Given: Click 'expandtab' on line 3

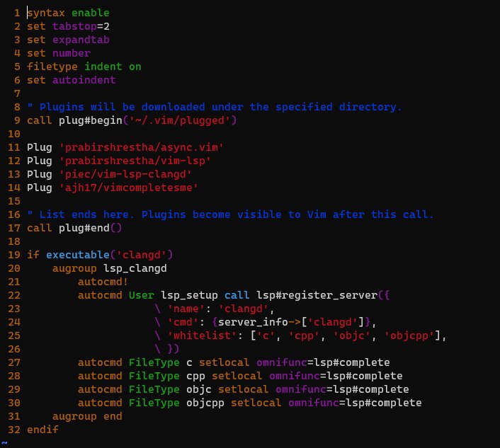Looking at the screenshot, I should pyautogui.click(x=81, y=40).
